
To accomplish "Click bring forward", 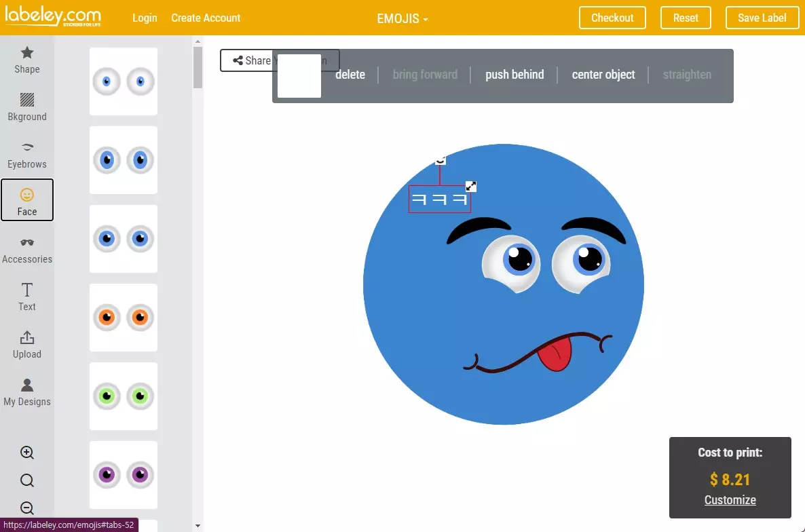I will pos(425,75).
